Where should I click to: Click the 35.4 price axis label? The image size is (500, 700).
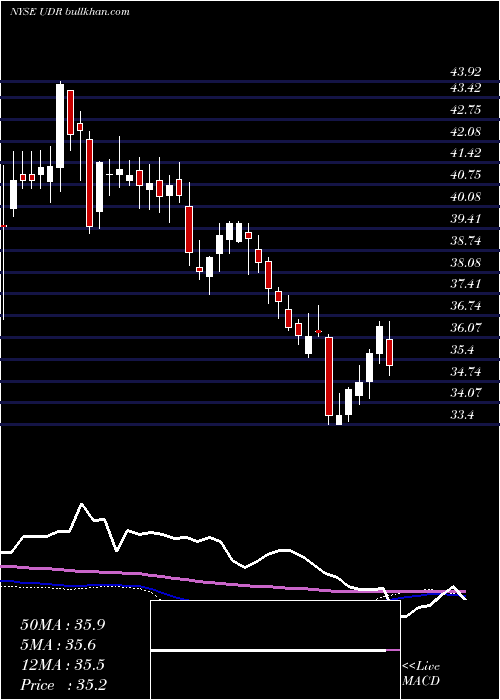click(462, 350)
